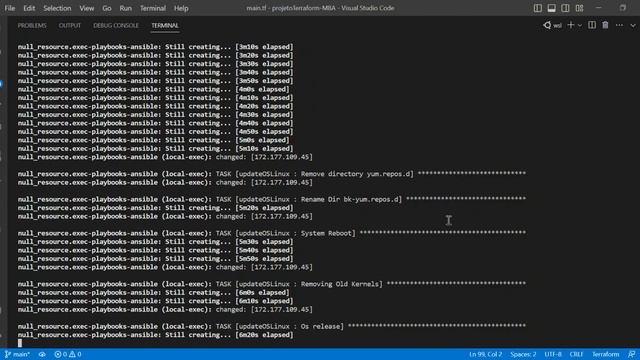Screen dimensions: 640x360
Task: Open the Help menu
Action: tap(181, 8)
